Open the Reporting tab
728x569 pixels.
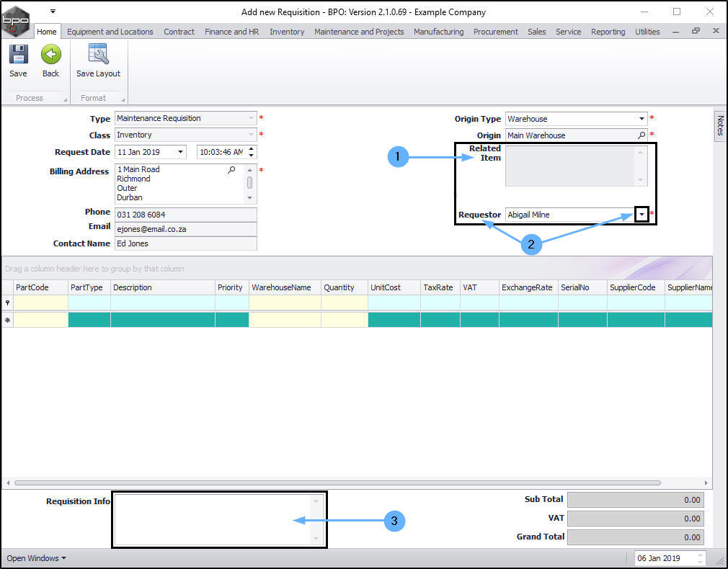click(x=608, y=32)
